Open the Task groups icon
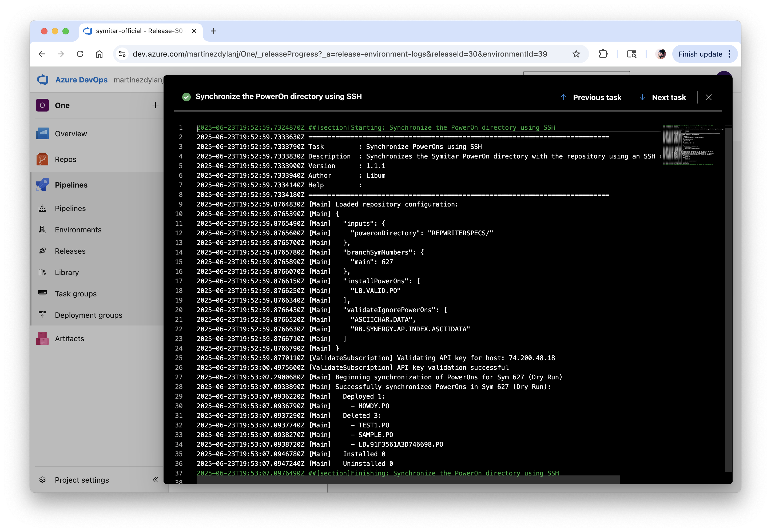The height and width of the screenshot is (532, 771). click(42, 294)
